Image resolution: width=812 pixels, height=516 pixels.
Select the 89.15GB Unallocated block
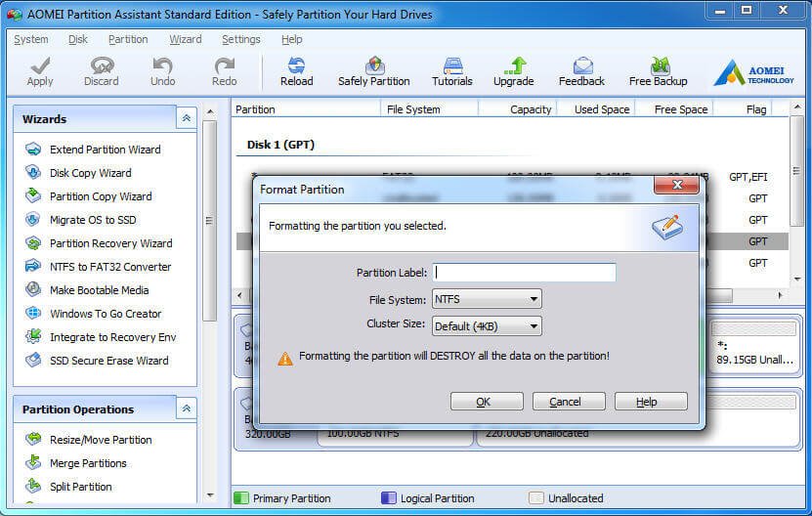pyautogui.click(x=754, y=347)
